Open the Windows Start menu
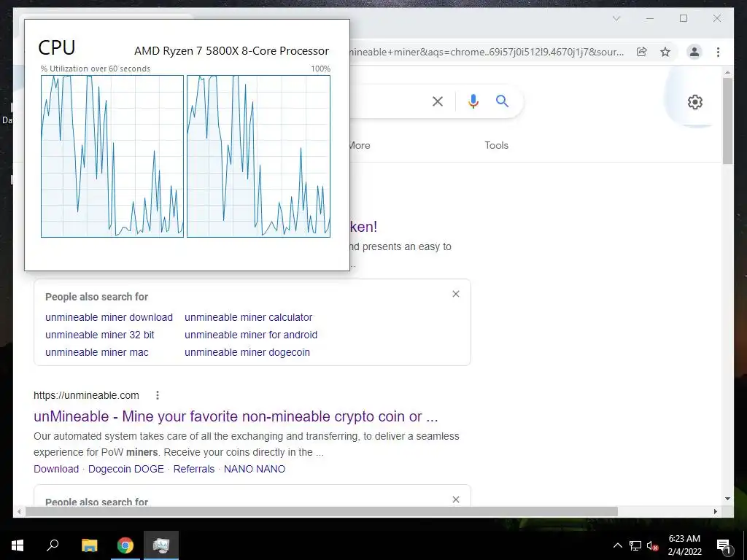747x560 pixels. 18,545
